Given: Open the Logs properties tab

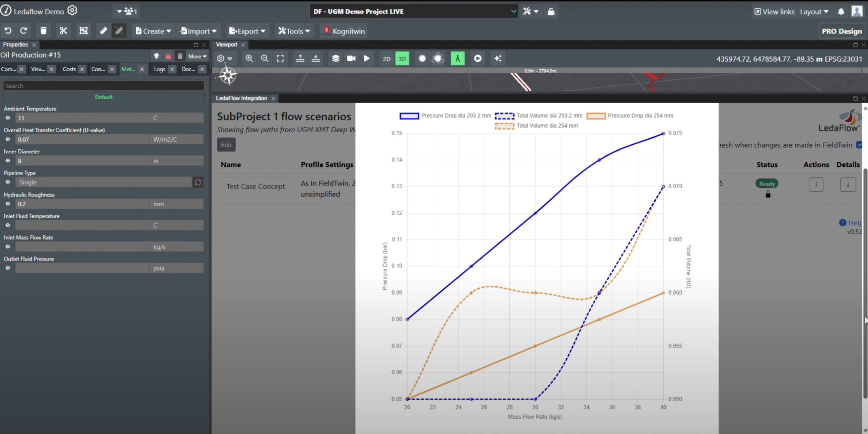Looking at the screenshot, I should 159,69.
